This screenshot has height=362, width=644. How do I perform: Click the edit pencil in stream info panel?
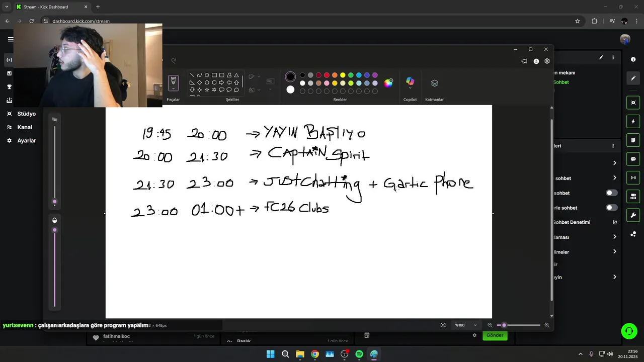pos(601,58)
